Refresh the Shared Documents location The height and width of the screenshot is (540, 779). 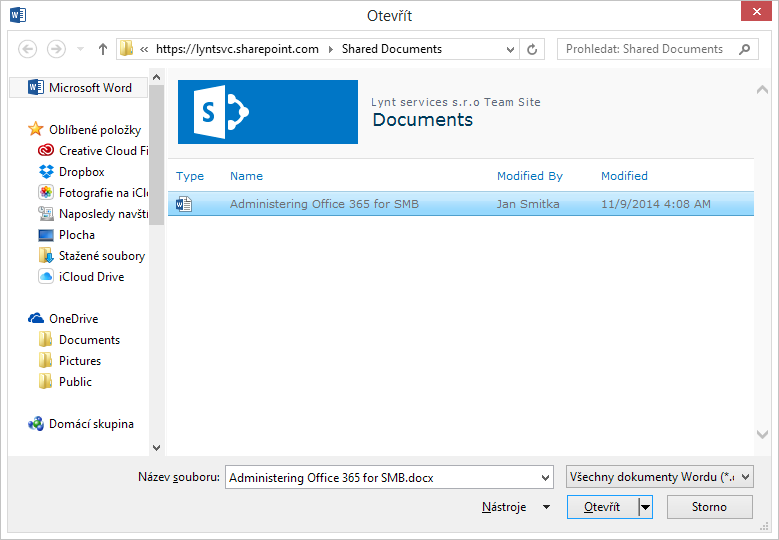click(532, 49)
